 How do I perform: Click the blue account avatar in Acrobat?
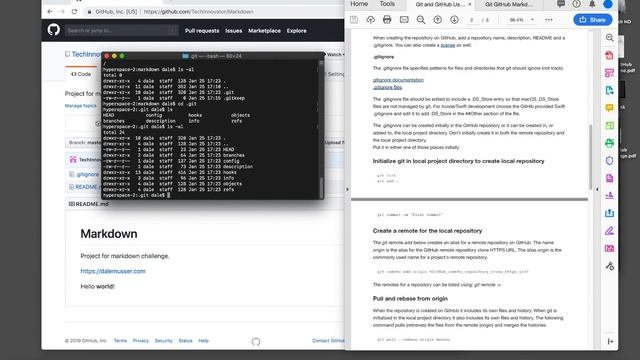tap(608, 4)
